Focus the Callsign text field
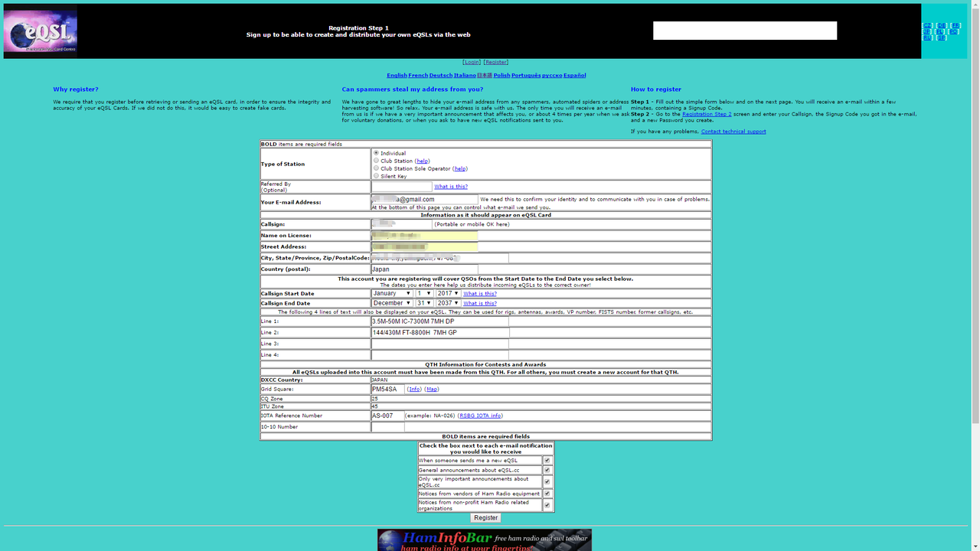 tap(402, 224)
